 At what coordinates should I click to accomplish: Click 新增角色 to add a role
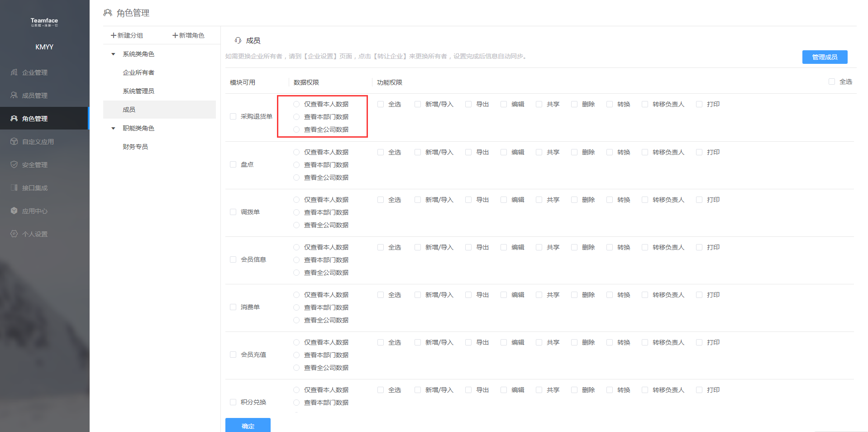coord(188,35)
